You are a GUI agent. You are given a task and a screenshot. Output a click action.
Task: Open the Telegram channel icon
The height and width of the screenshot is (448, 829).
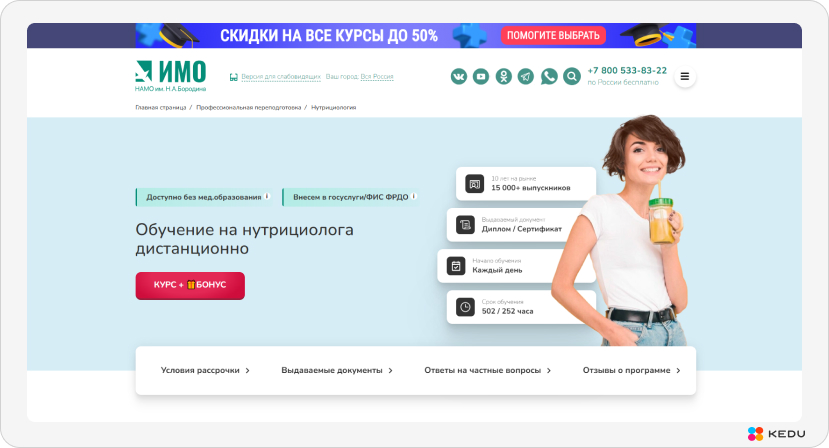click(x=526, y=77)
